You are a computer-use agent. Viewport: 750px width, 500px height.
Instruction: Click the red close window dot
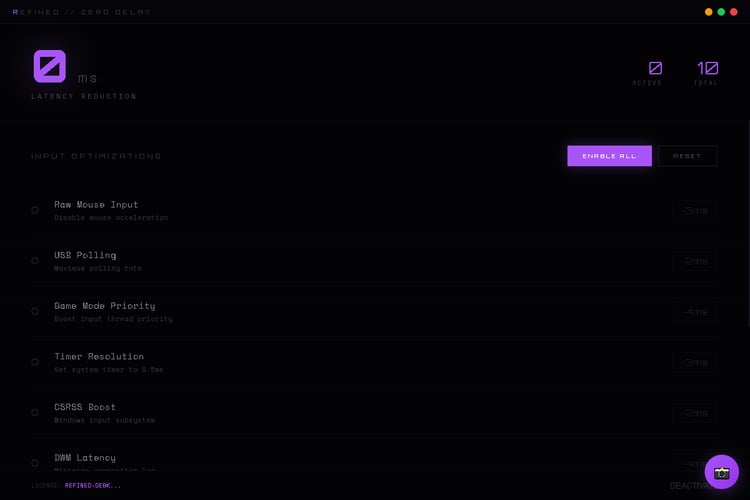click(733, 12)
